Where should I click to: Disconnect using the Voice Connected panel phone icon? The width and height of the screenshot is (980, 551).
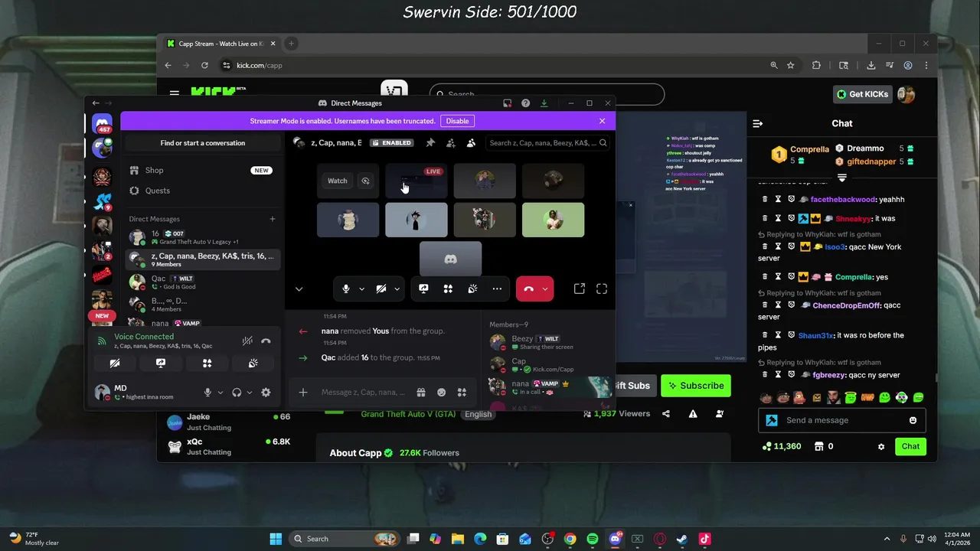[266, 341]
